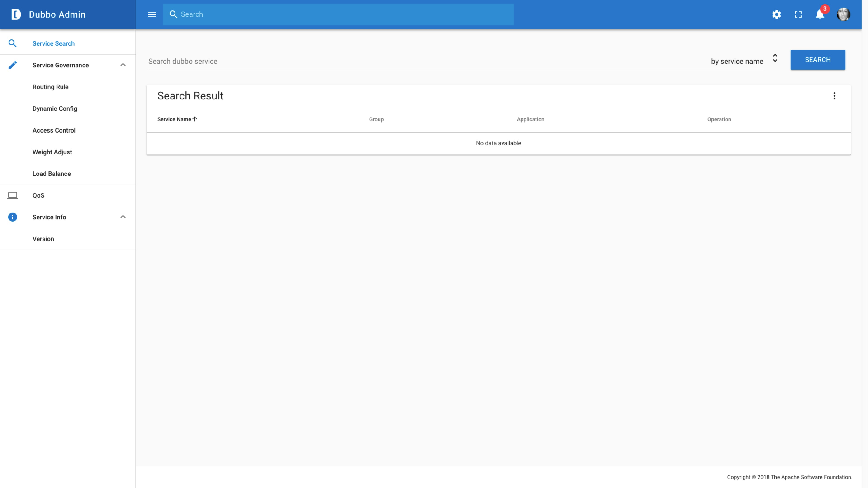Enter fullscreen mode via the toolbar icon
This screenshot has width=868, height=488.
point(798,14)
